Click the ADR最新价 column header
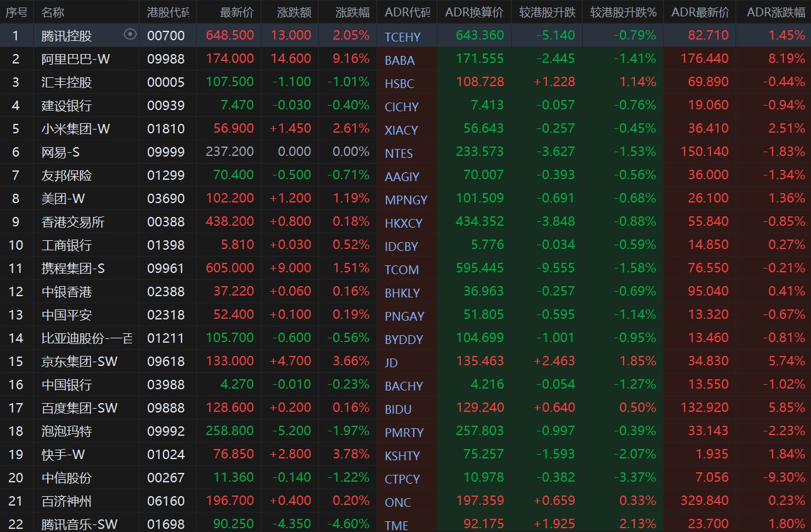Viewport: 811px width, 532px height. (x=700, y=12)
